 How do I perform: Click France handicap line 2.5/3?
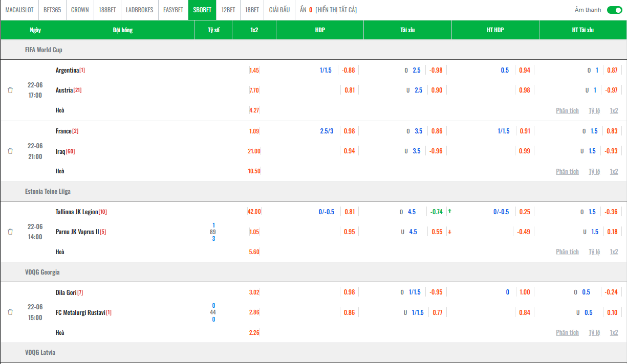click(x=327, y=131)
